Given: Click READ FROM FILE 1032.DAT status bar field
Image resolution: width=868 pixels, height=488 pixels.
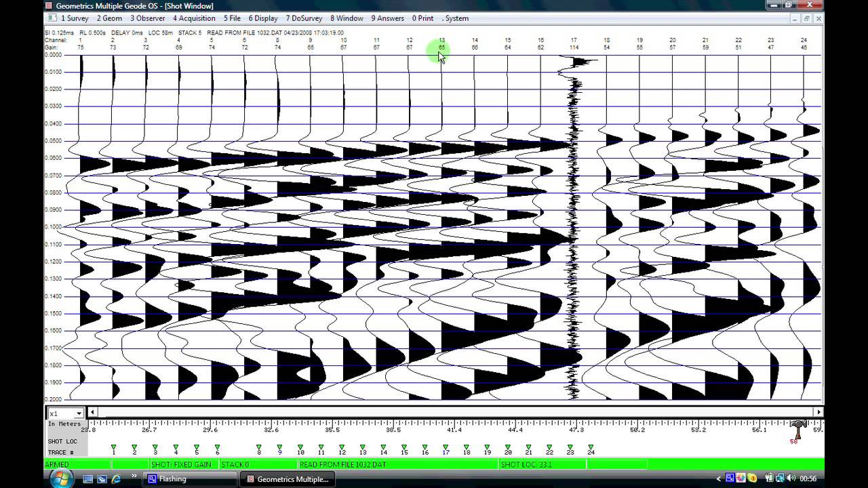Looking at the screenshot, I should point(398,464).
